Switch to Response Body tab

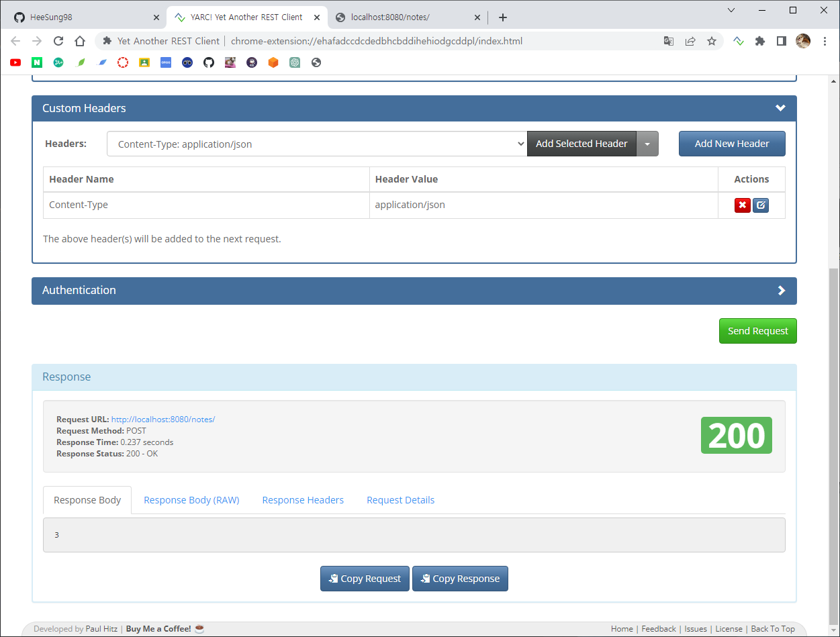87,500
